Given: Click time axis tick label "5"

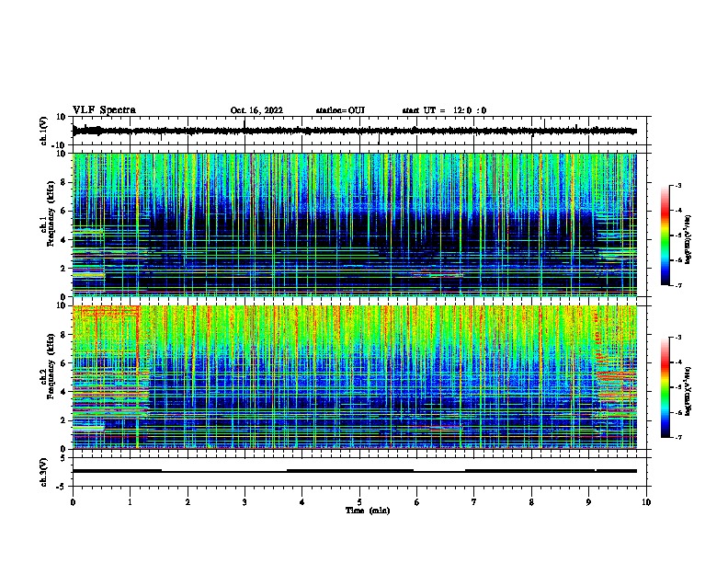Looking at the screenshot, I should coord(359,502).
